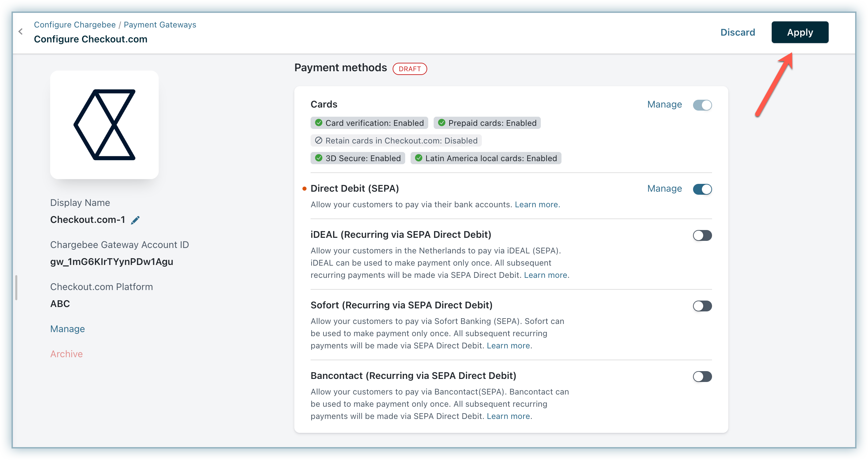Click 'Bancontact (Recurring via SEPA Direct Debit)' title
This screenshot has height=460, width=868.
point(413,376)
